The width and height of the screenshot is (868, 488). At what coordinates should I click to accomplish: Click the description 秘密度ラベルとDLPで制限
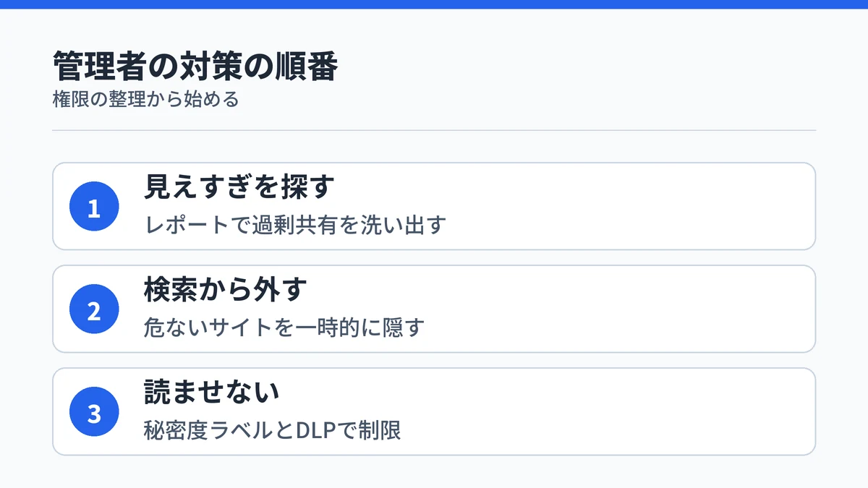pyautogui.click(x=272, y=431)
